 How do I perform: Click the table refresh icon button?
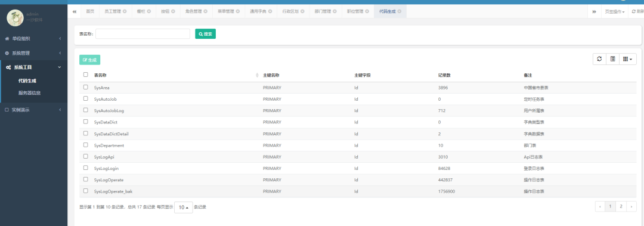tap(599, 59)
